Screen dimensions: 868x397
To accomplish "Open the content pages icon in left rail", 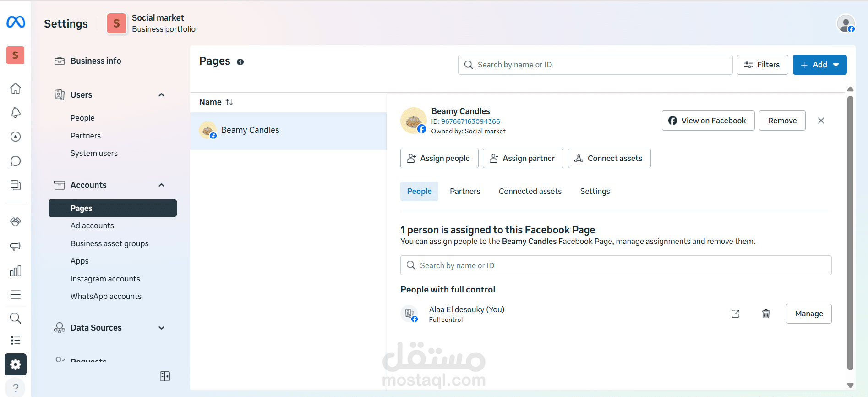I will 16,185.
